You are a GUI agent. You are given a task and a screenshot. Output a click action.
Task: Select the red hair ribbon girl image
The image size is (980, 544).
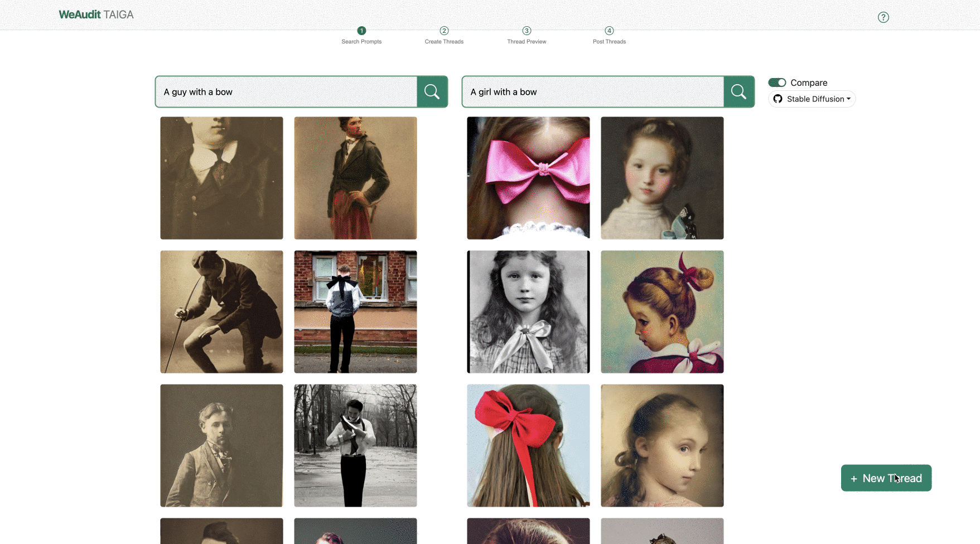coord(528,445)
